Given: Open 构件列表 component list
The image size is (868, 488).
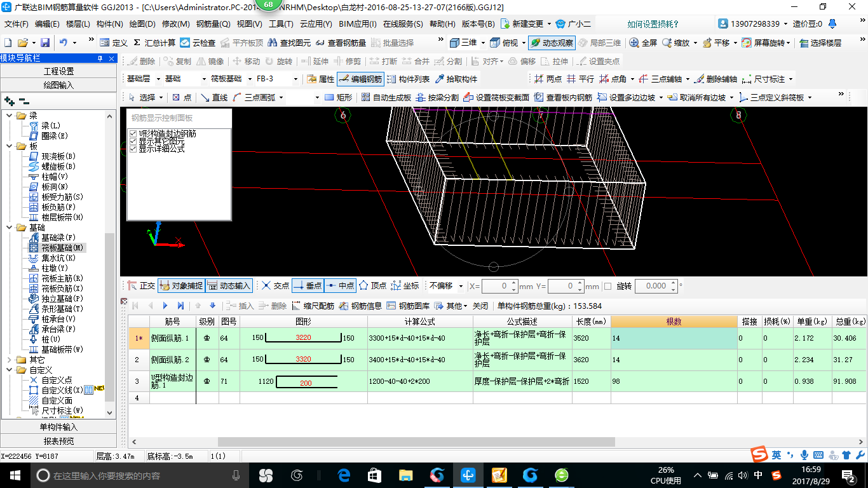Looking at the screenshot, I should coord(409,79).
